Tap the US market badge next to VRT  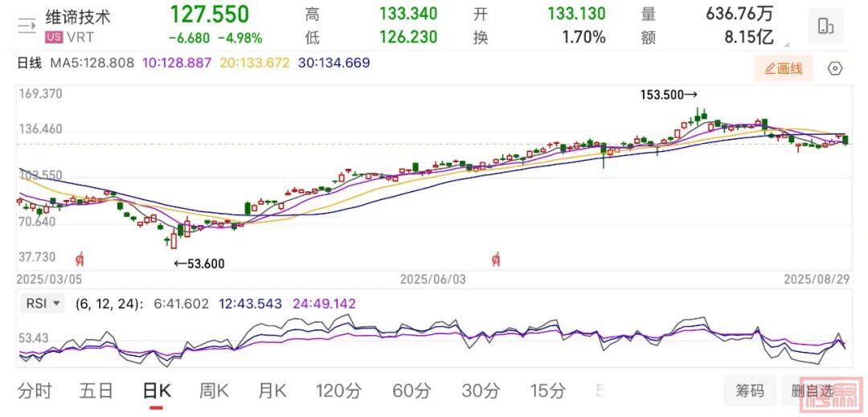(x=54, y=38)
